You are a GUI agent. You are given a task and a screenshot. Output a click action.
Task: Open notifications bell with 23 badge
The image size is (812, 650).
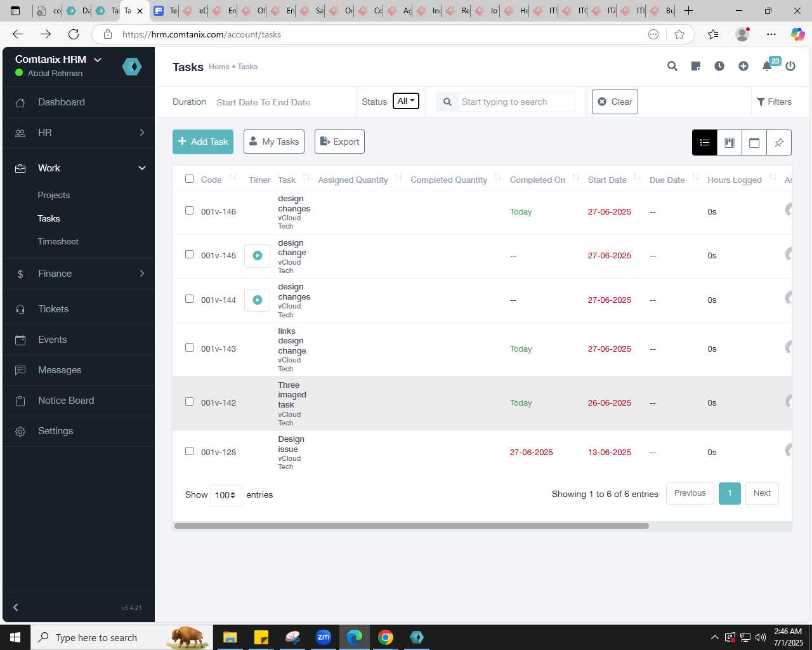pyautogui.click(x=767, y=66)
